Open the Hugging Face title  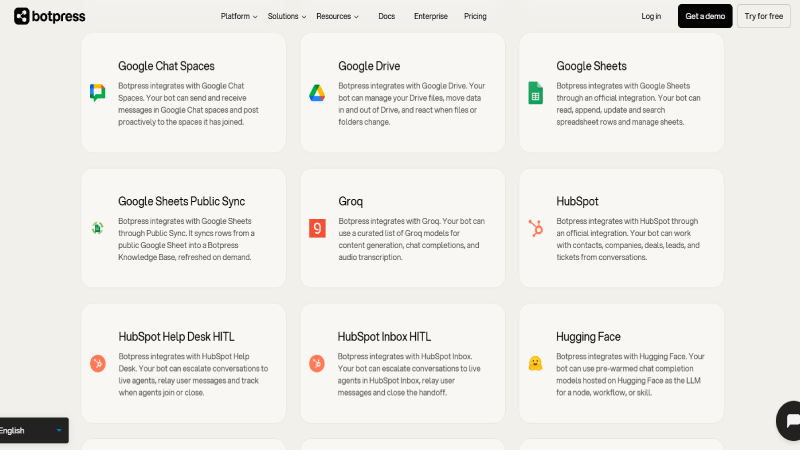pos(588,337)
